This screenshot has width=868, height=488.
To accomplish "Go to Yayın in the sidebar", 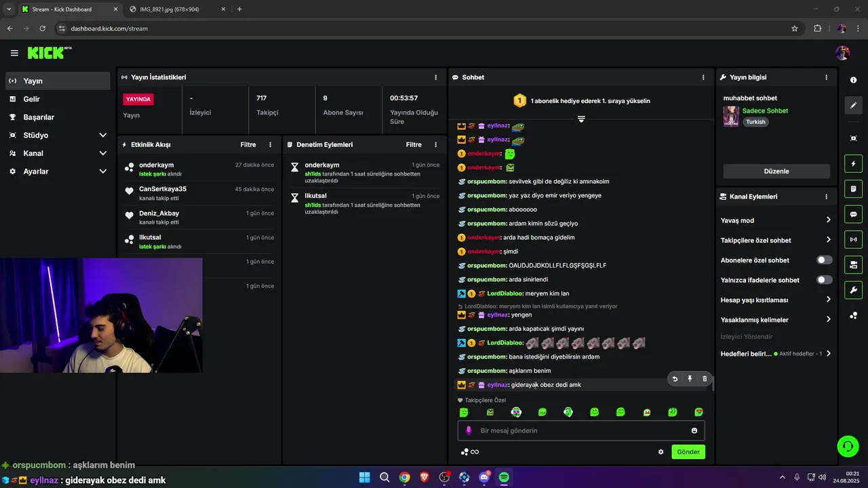I will (58, 81).
